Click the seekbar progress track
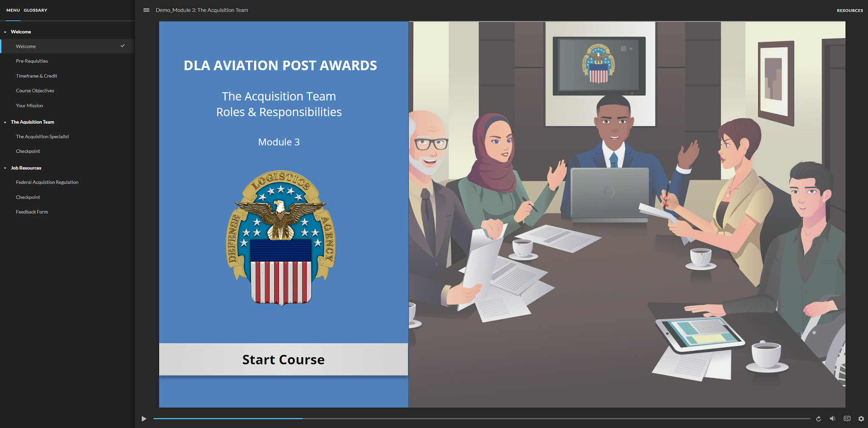Image resolution: width=868 pixels, height=428 pixels. (482, 419)
